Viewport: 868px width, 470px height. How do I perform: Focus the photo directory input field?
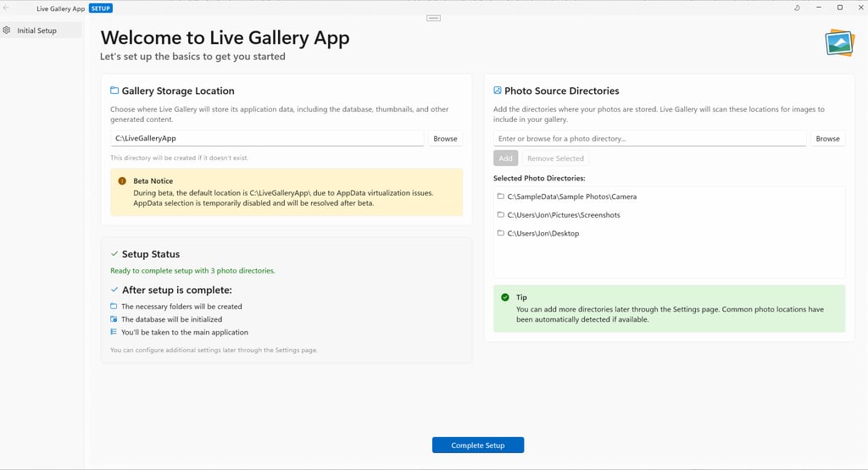(x=649, y=138)
